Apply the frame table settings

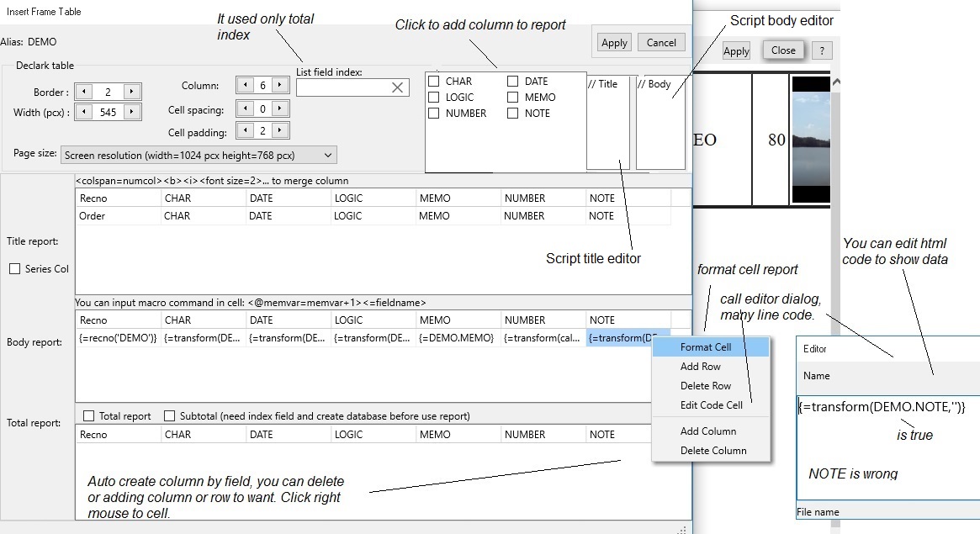613,41
